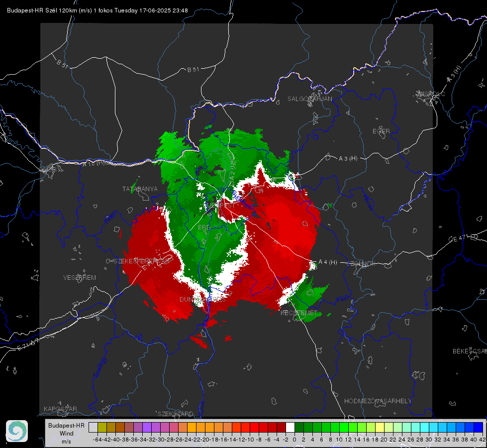Screen dimensions: 487x448
Task: Click the blue Somogy county label
Action: (x=100, y=367)
